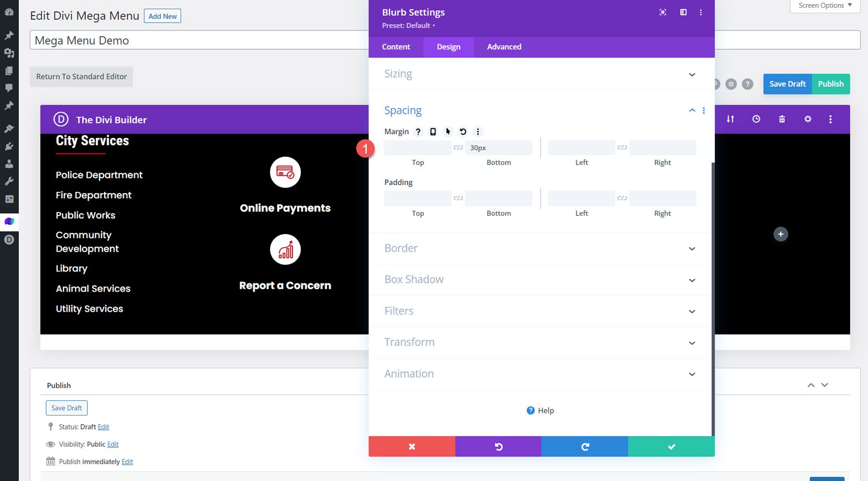
Task: Edit the post Visibility setting
Action: point(113,444)
